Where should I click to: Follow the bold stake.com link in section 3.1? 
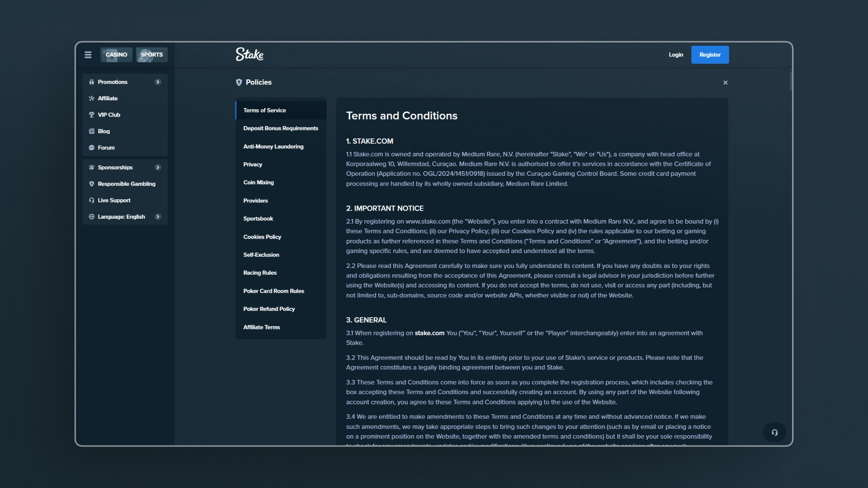pyautogui.click(x=429, y=333)
